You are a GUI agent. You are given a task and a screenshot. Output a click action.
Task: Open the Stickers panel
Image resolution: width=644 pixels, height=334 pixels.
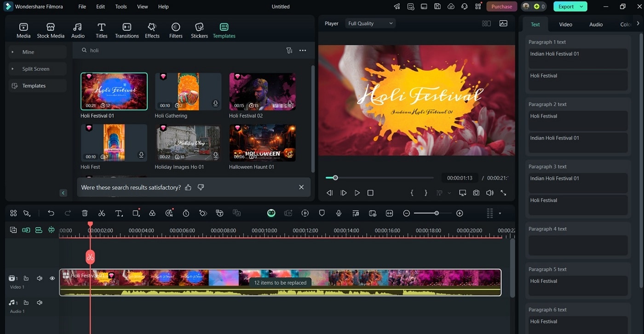tap(200, 30)
